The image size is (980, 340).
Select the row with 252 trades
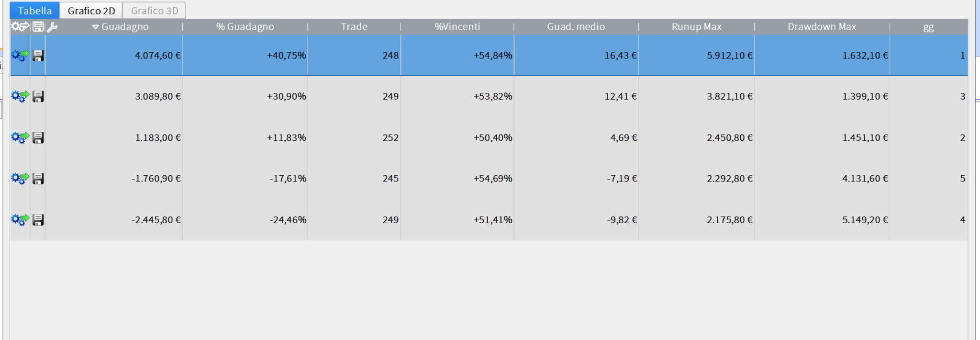(390, 138)
